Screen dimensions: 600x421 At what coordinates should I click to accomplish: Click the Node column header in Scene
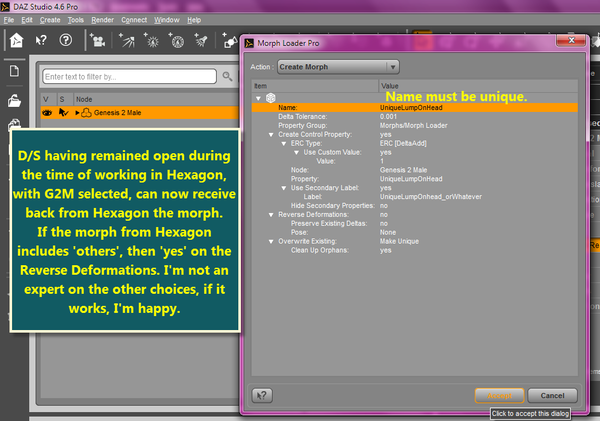click(156, 100)
